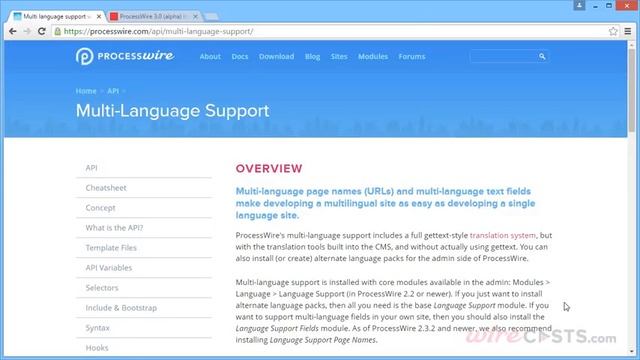The width and height of the screenshot is (640, 360).
Task: Open the Download nav menu item
Action: [276, 56]
